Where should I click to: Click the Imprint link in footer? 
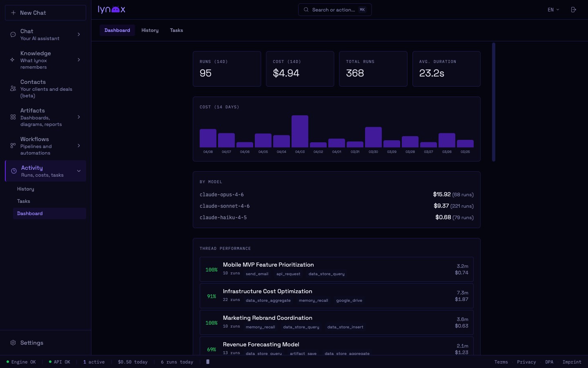pyautogui.click(x=572, y=362)
